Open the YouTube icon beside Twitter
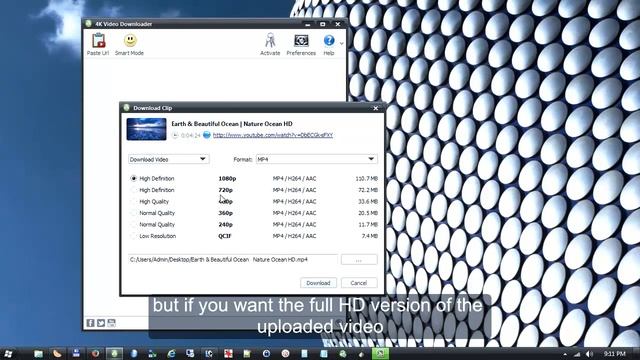This screenshot has height=360, width=640. [111, 323]
